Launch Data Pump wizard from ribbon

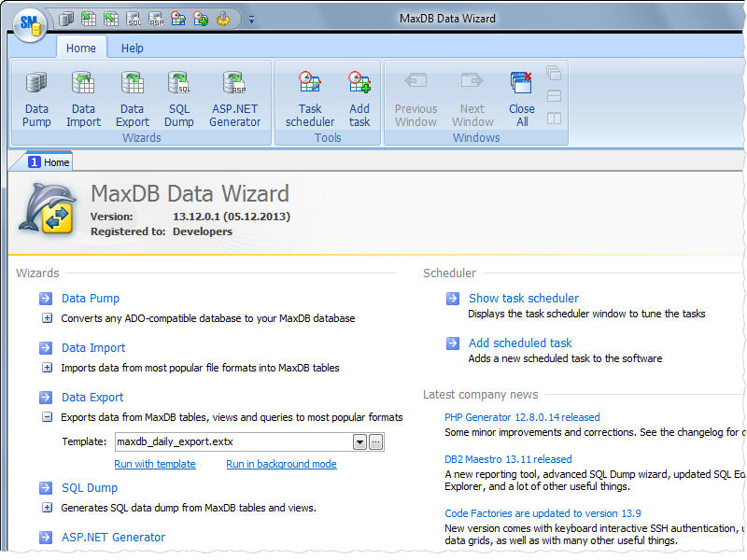point(36,100)
